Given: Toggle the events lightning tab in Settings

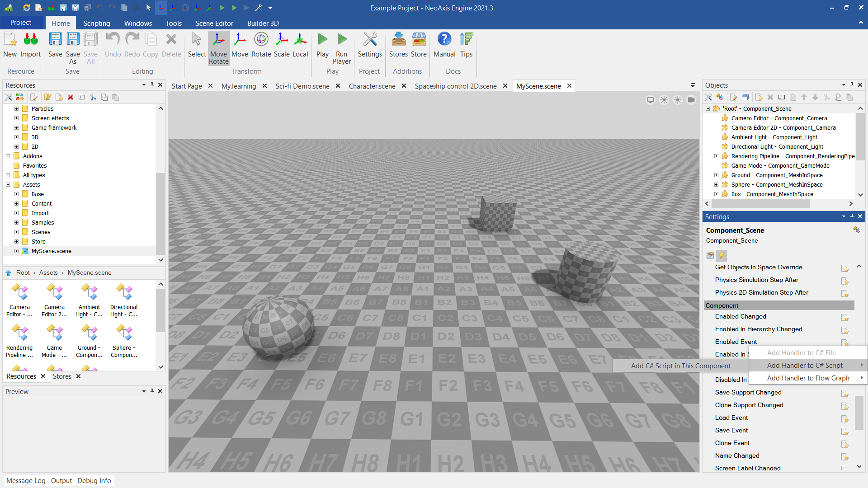Looking at the screenshot, I should [x=722, y=255].
